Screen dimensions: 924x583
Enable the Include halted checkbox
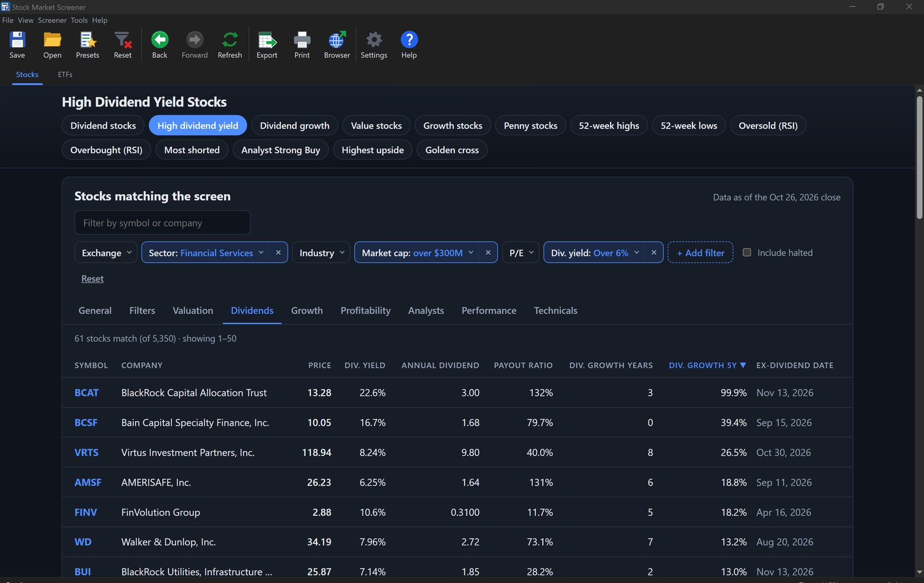coord(747,252)
